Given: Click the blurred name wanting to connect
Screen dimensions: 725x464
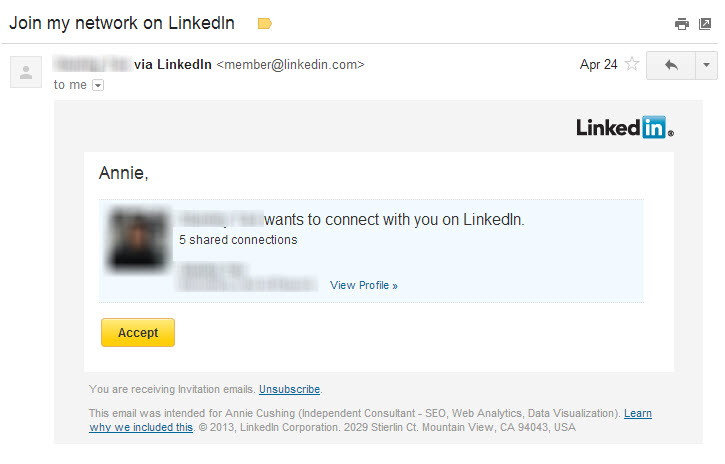Looking at the screenshot, I should tap(220, 219).
